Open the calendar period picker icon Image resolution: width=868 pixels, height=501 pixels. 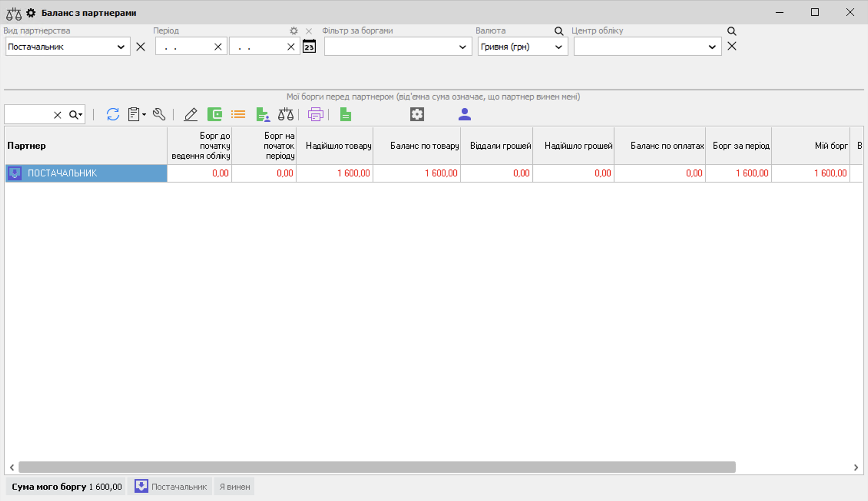coord(309,46)
